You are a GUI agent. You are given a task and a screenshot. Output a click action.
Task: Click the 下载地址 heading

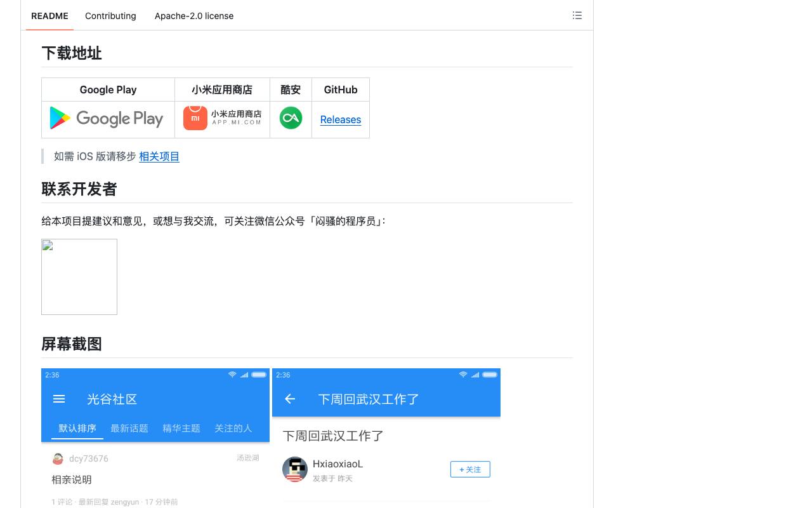click(72, 53)
